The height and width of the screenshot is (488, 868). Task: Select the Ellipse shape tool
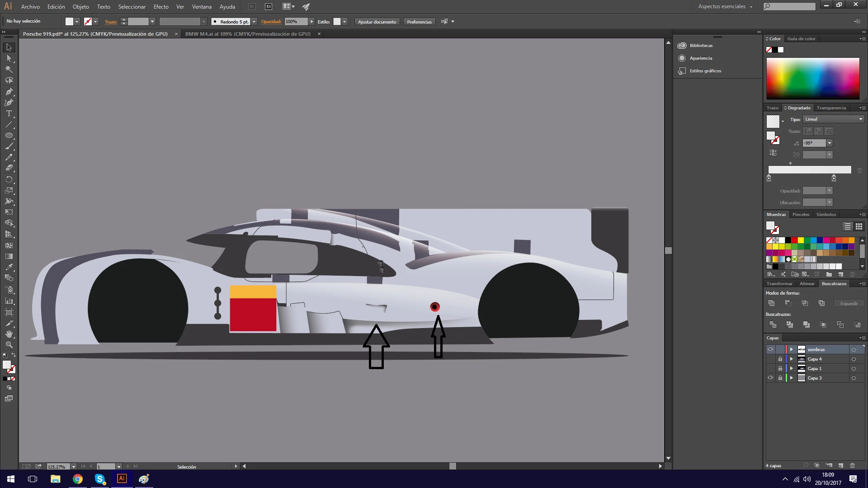click(9, 136)
